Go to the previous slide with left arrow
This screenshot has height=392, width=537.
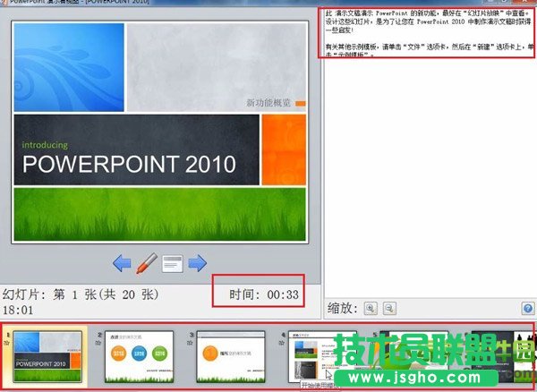tap(123, 263)
